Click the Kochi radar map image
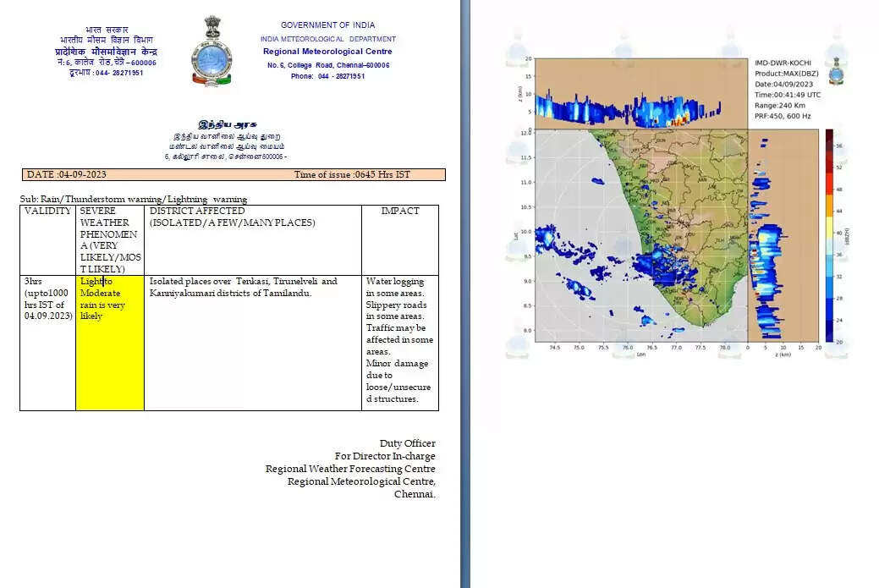Screen dimensions: 879x588 pos(641,235)
